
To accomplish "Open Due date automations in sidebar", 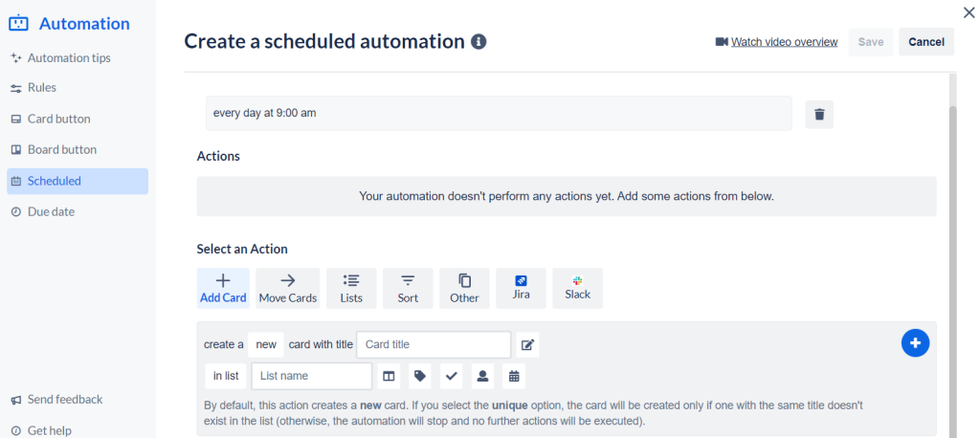I will pyautogui.click(x=51, y=212).
